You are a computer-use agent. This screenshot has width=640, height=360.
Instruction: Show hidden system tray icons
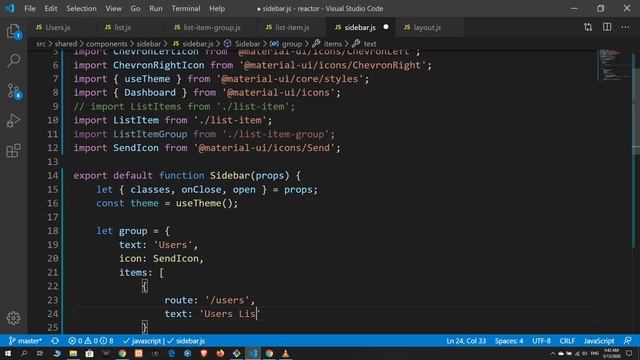tap(553, 354)
